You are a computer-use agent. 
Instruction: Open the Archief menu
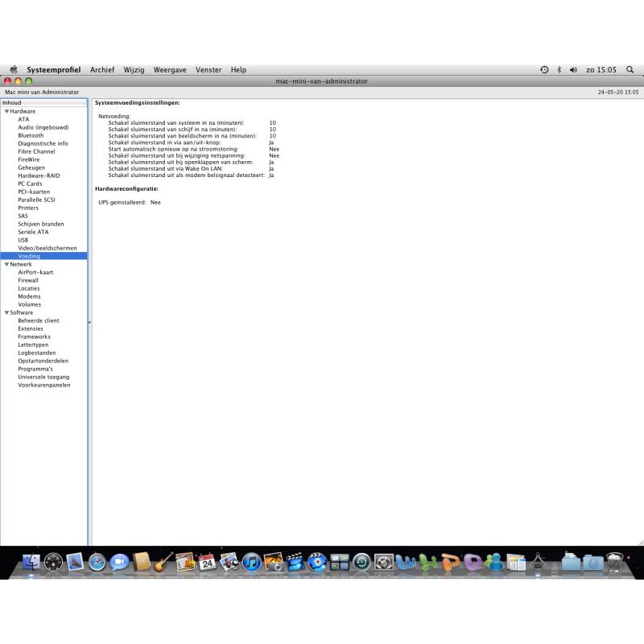(102, 70)
